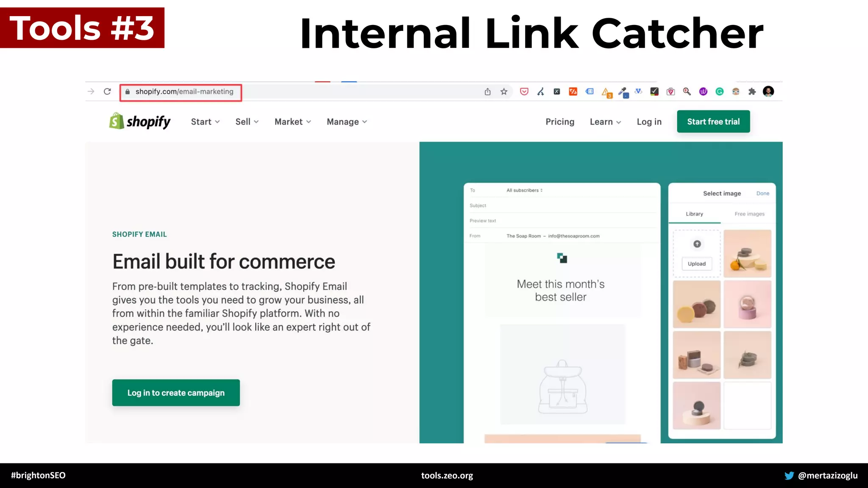Screen dimensions: 868x488
Task: Click the @mertazizoglu handle
Action: pyautogui.click(x=828, y=475)
